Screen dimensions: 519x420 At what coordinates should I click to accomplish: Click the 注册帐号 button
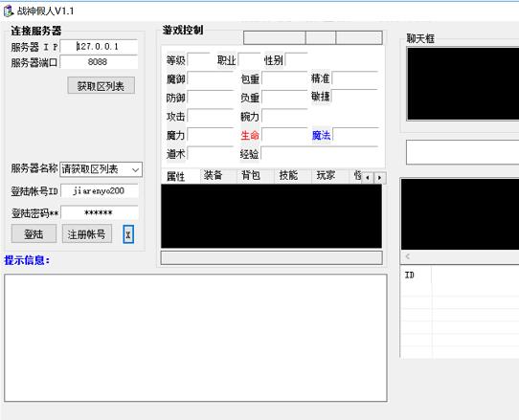[x=87, y=233]
